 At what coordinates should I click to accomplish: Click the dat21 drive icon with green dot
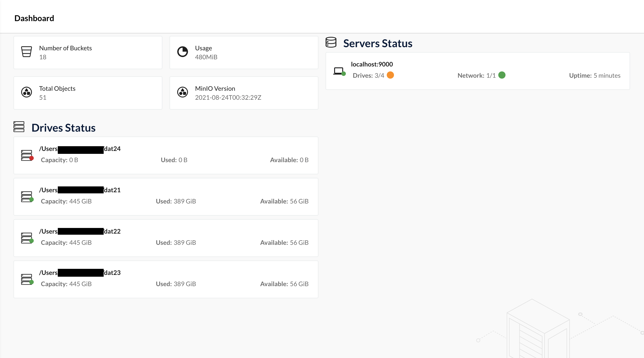coord(27,197)
